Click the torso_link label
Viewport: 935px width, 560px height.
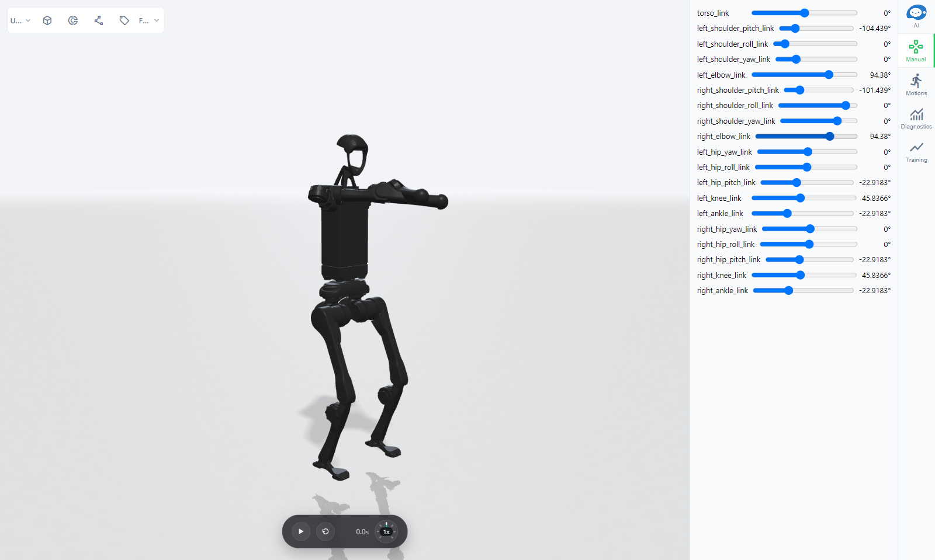(713, 13)
